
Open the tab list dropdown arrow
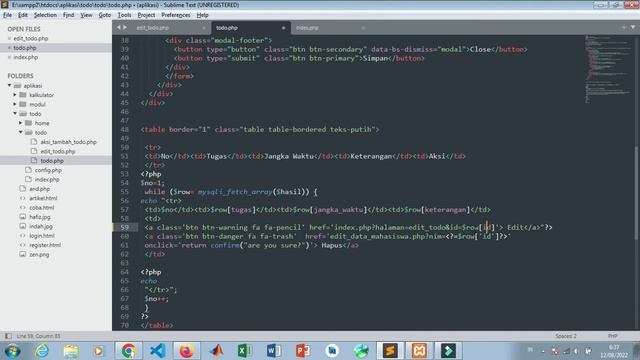[x=633, y=27]
